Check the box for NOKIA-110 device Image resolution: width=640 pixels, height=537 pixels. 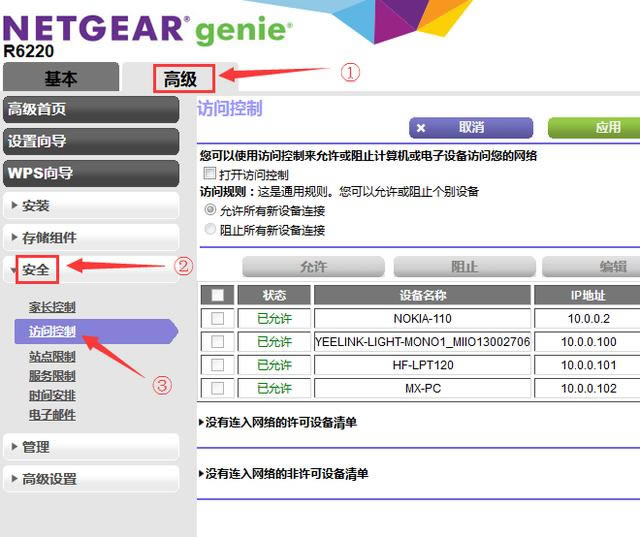tap(218, 318)
